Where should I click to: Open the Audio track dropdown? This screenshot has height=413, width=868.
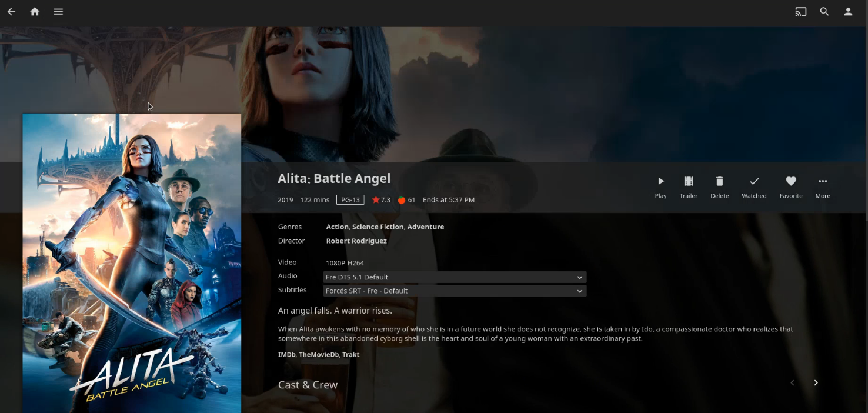point(455,277)
